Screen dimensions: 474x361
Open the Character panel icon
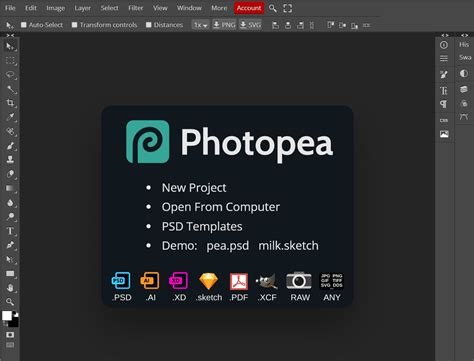point(444,91)
